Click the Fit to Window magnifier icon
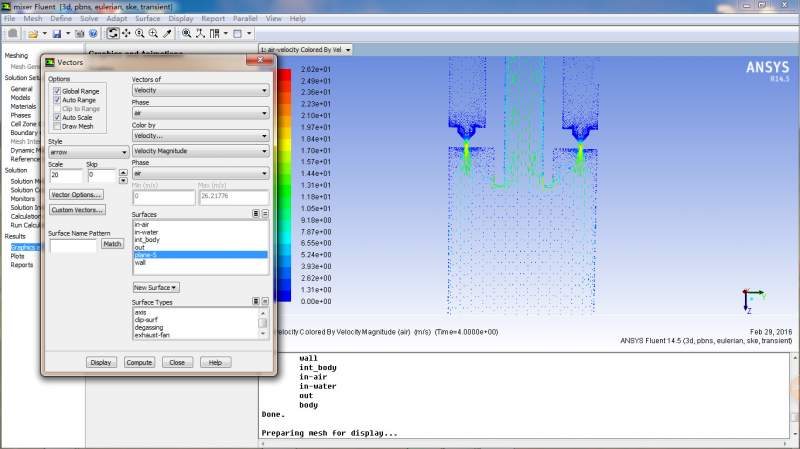This screenshot has width=800, height=449. (x=187, y=34)
